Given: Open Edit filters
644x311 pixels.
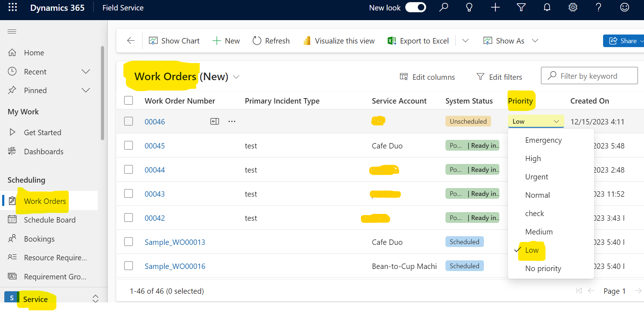Looking at the screenshot, I should 499,77.
